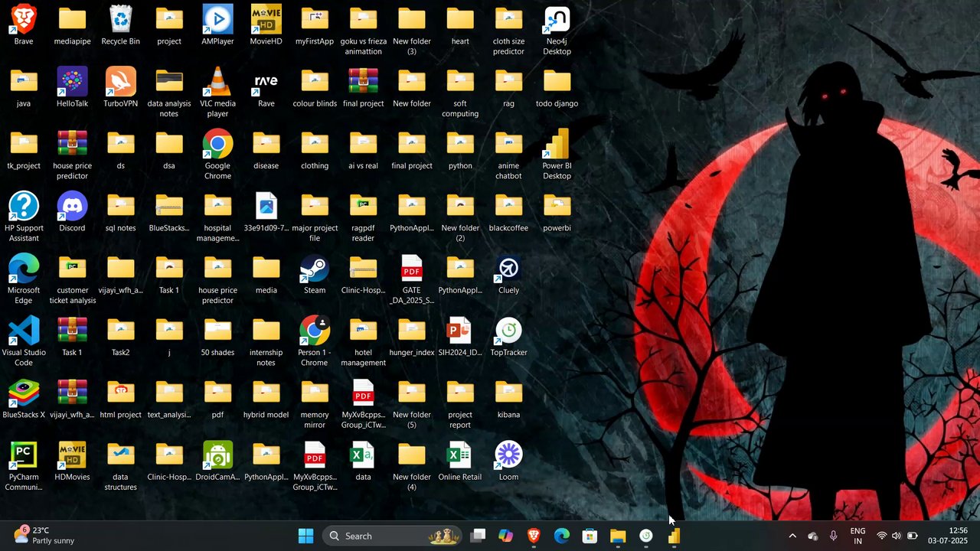
Task: Open HP Support Assistant
Action: 24,217
